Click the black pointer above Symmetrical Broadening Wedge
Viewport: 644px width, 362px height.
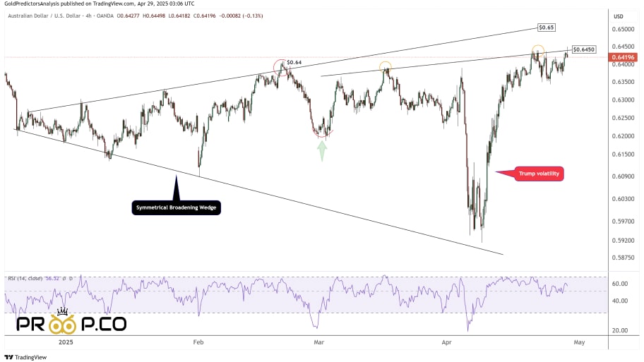click(x=176, y=188)
